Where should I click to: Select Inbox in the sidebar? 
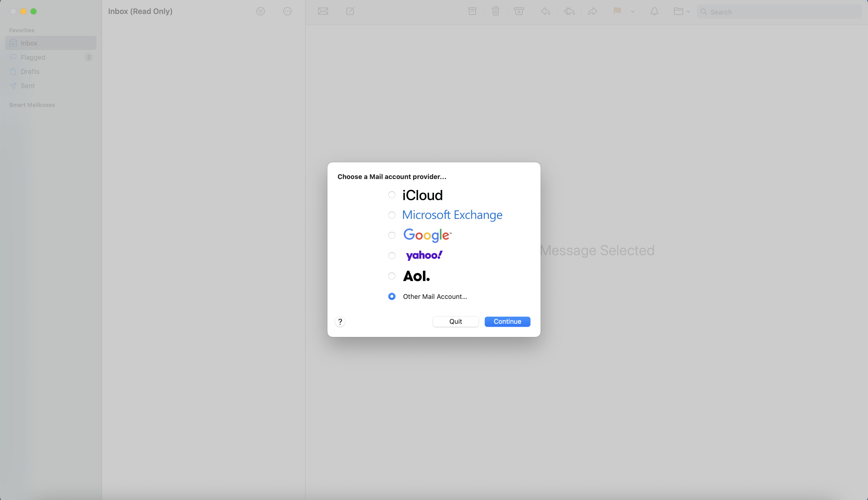51,43
